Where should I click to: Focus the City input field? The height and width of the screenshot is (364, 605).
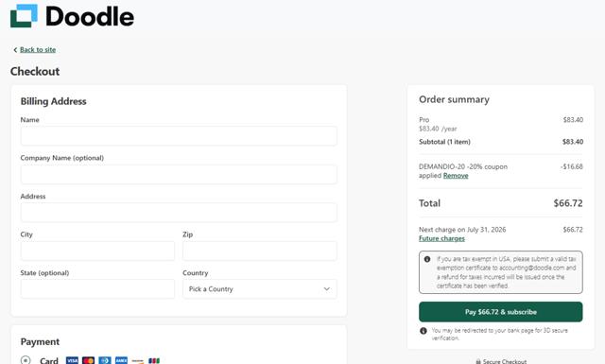coord(97,251)
